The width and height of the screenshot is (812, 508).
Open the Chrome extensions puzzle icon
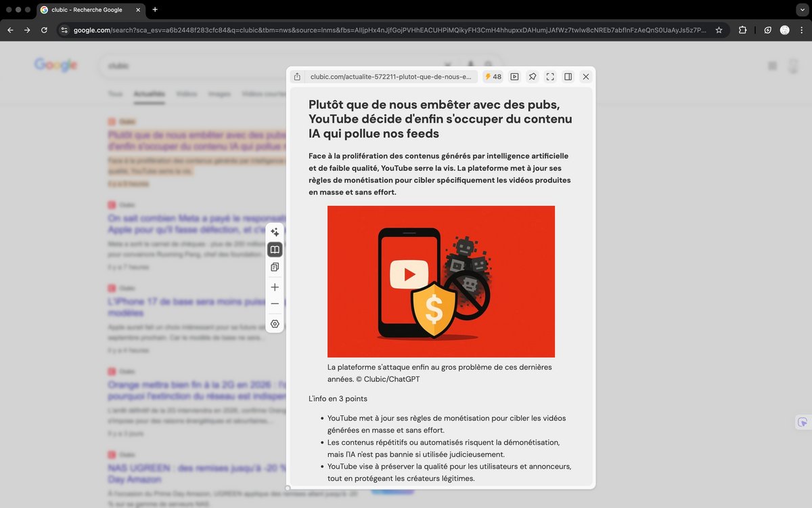(742, 30)
